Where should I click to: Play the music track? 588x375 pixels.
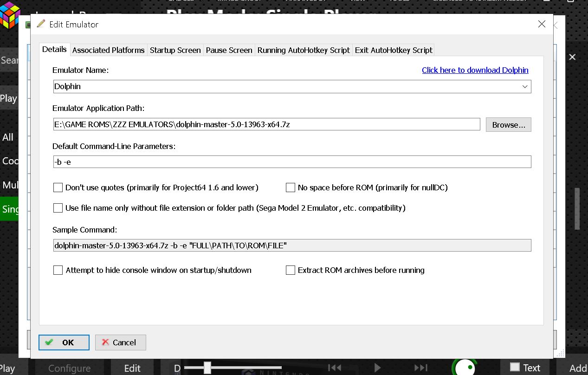tap(377, 368)
